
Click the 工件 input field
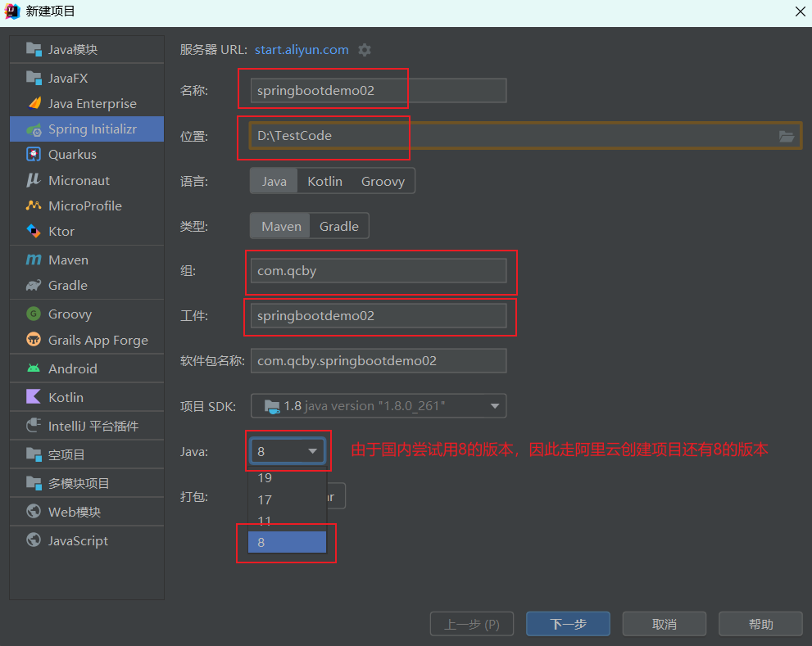[x=379, y=316]
